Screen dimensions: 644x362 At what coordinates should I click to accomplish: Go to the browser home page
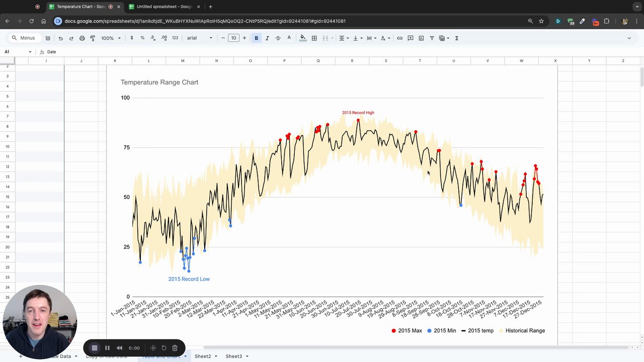point(44,21)
